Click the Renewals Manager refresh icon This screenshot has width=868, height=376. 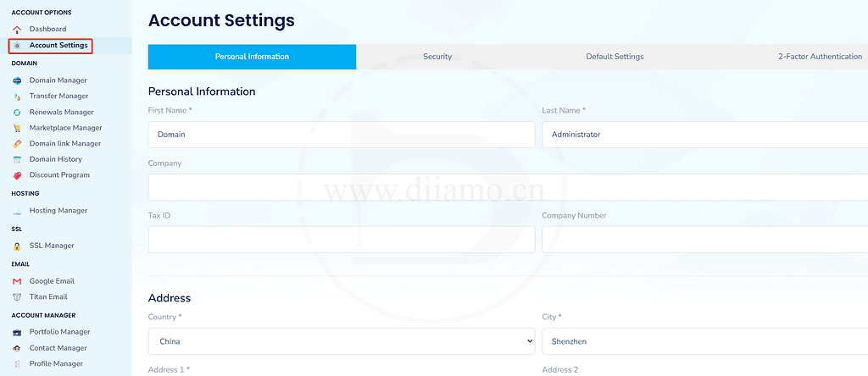point(17,113)
